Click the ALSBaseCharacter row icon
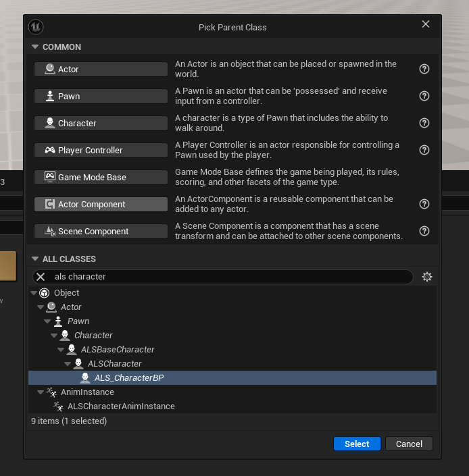Image resolution: width=469 pixels, height=476 pixels. (72, 350)
